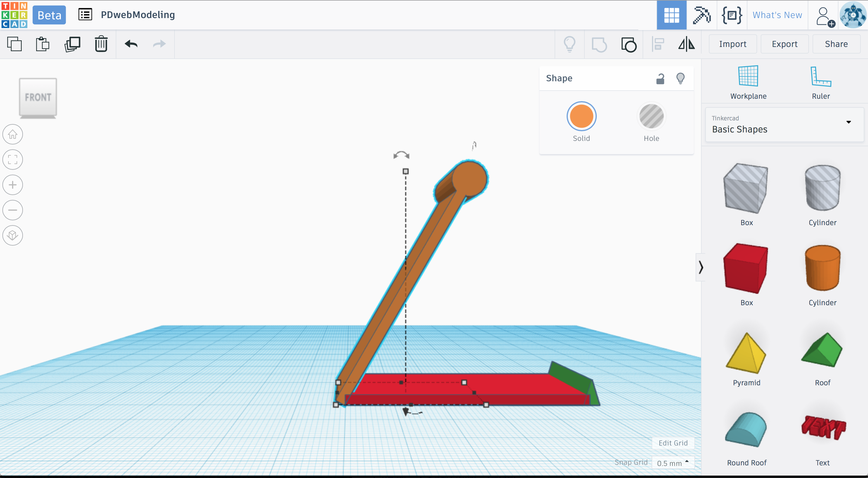Click the Duplicate icon in toolbar
Viewport: 868px width, 478px height.
click(x=72, y=44)
